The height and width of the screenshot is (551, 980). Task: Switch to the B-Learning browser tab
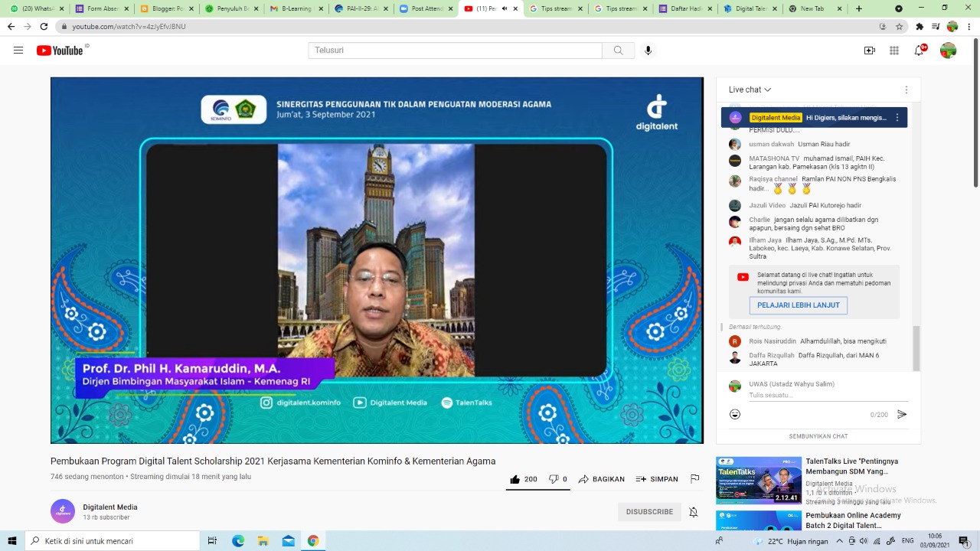296,8
